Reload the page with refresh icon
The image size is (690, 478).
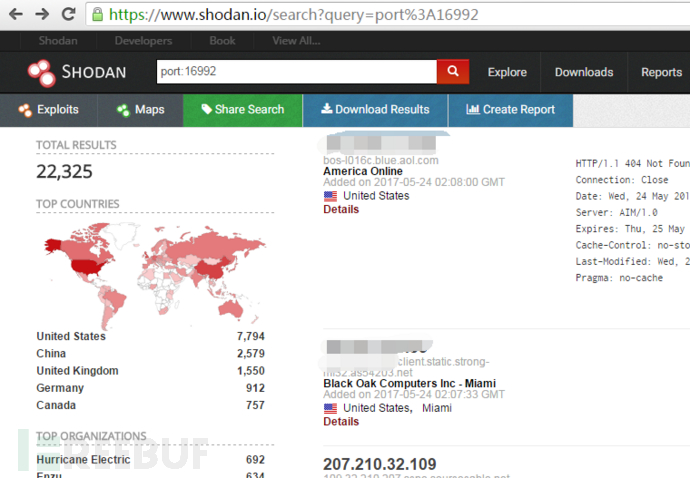pyautogui.click(x=68, y=14)
